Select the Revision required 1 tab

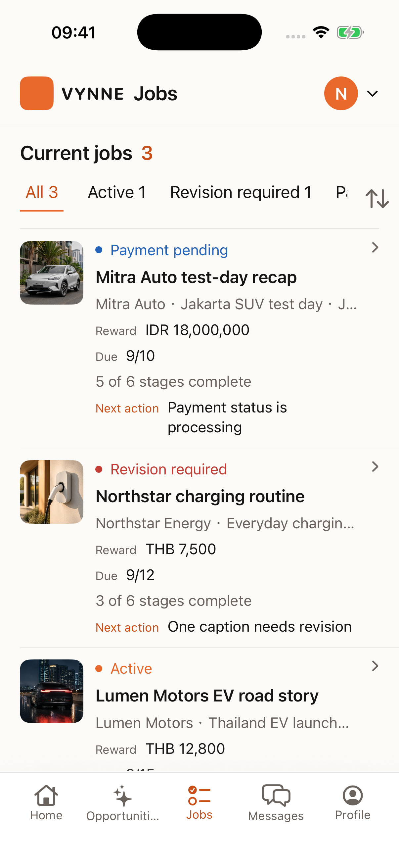tap(241, 192)
